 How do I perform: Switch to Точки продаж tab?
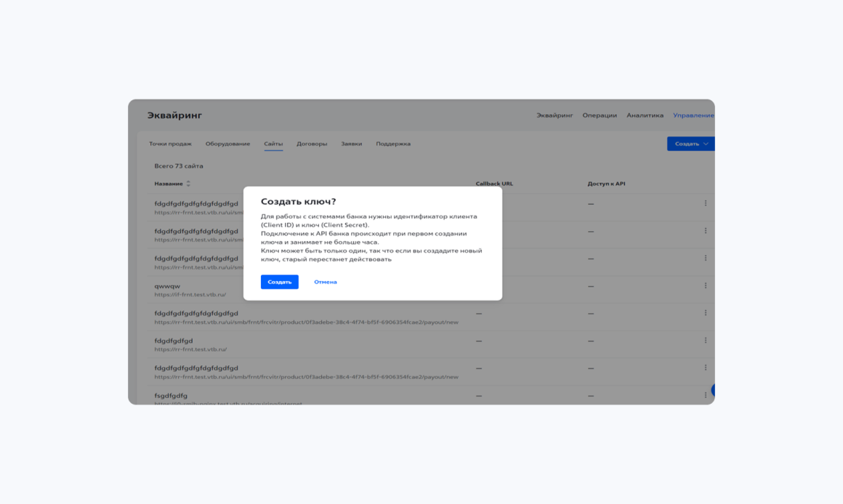(170, 144)
